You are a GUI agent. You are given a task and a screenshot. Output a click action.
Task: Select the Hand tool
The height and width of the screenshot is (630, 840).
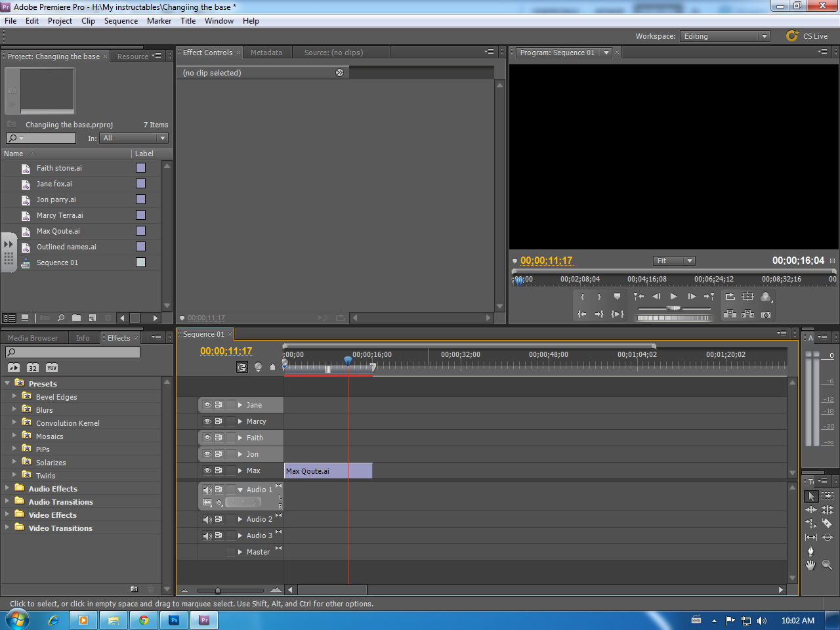(810, 565)
